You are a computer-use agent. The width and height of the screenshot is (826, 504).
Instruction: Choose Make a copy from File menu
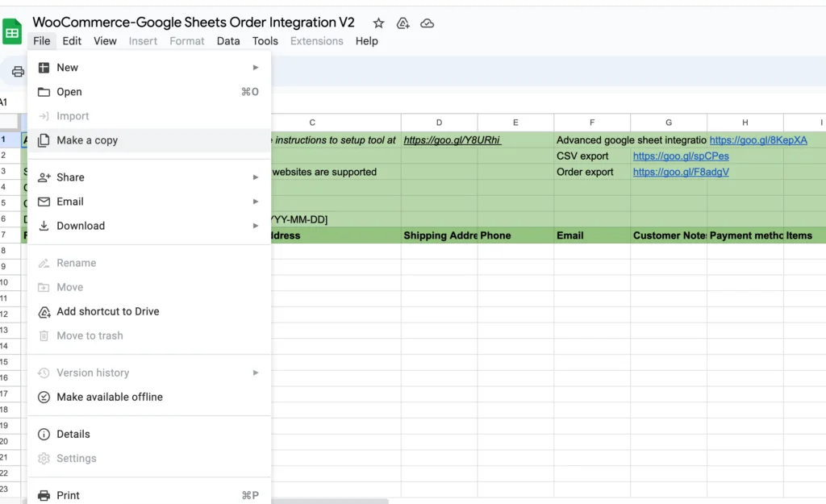[149, 140]
